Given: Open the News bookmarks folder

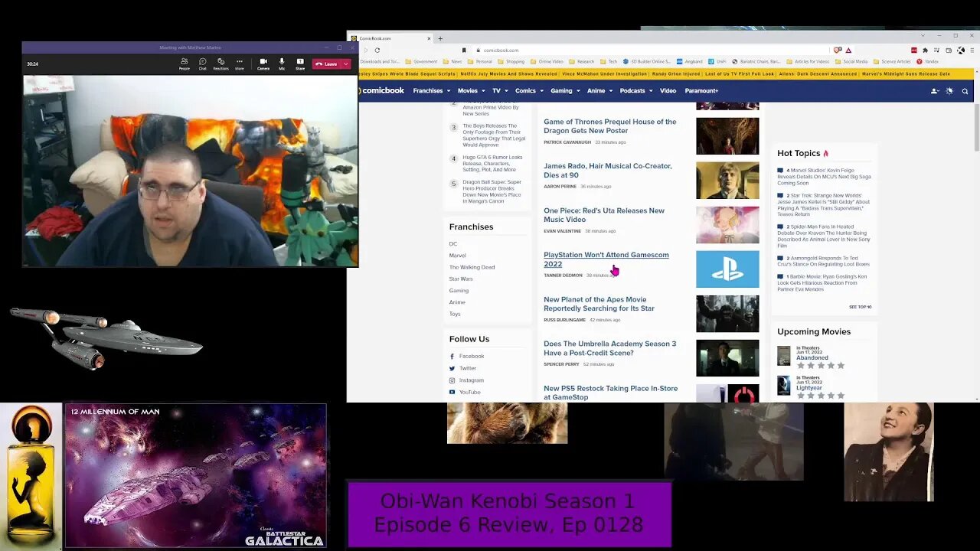Looking at the screenshot, I should pos(452,61).
